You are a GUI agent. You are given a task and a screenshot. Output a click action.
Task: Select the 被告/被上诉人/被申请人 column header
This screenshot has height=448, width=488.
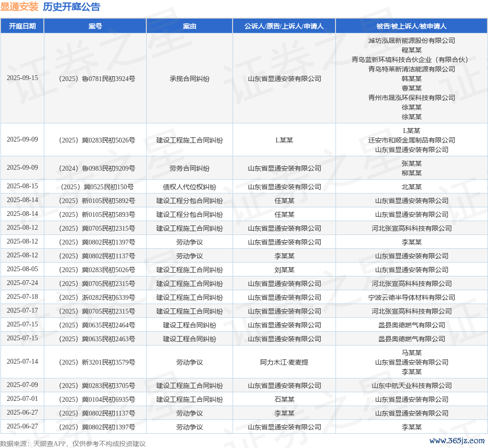[x=411, y=26]
